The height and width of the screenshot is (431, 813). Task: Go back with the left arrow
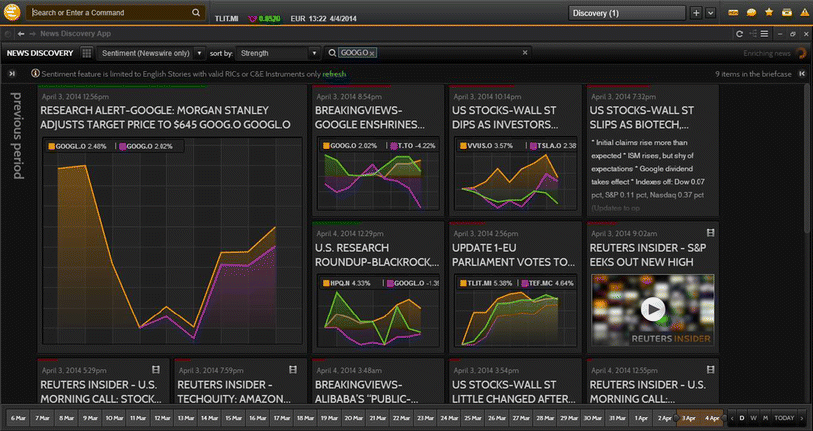[21, 34]
